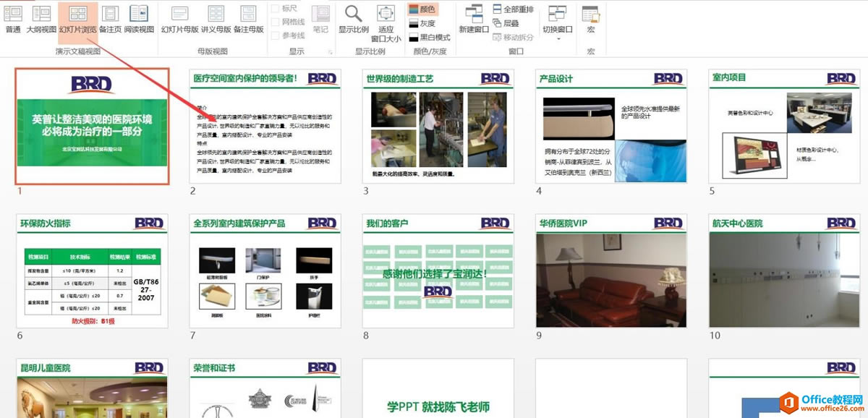Click 适应窗口大小 (Fit to Window)
This screenshot has width=868, height=418.
click(384, 22)
